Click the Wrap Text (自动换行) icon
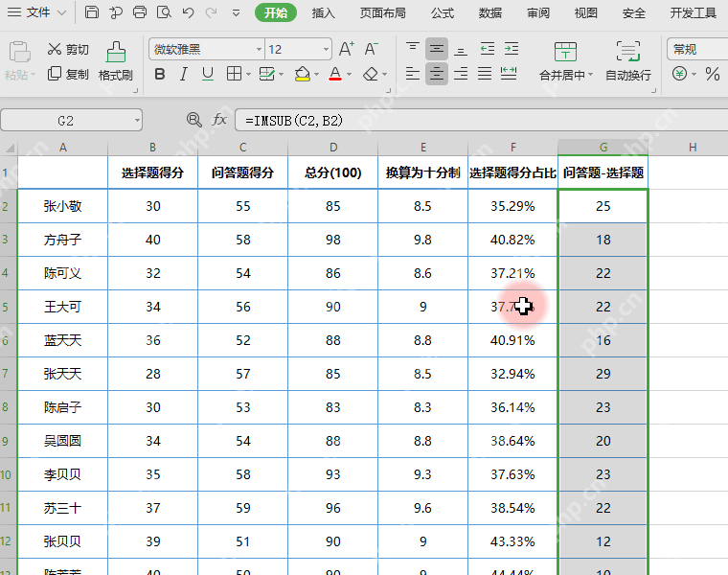Screen dimensions: 728x575 click(x=628, y=52)
